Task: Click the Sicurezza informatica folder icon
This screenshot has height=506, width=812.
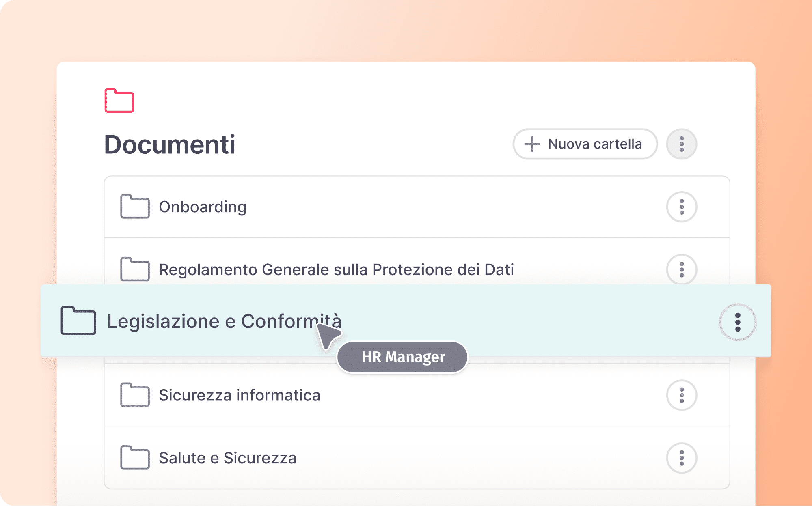Action: pos(135,395)
